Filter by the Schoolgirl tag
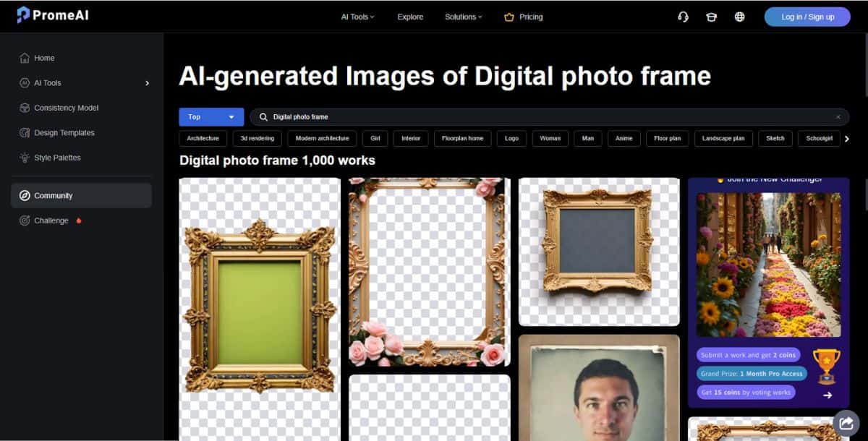This screenshot has width=868, height=441. click(820, 139)
